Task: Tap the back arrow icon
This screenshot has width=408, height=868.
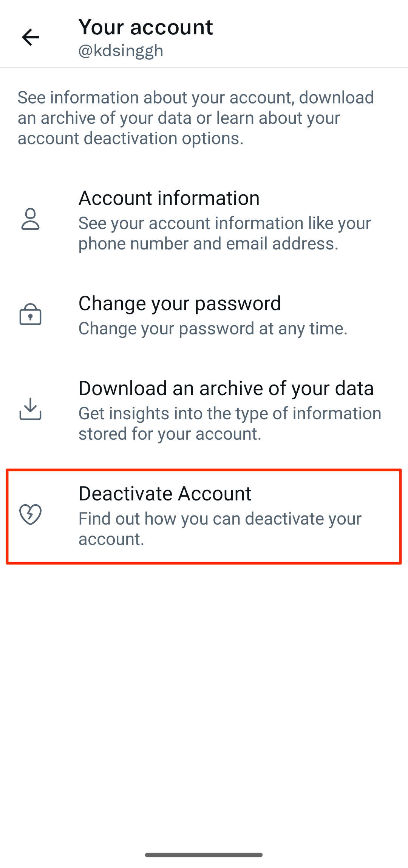Action: pos(31,37)
